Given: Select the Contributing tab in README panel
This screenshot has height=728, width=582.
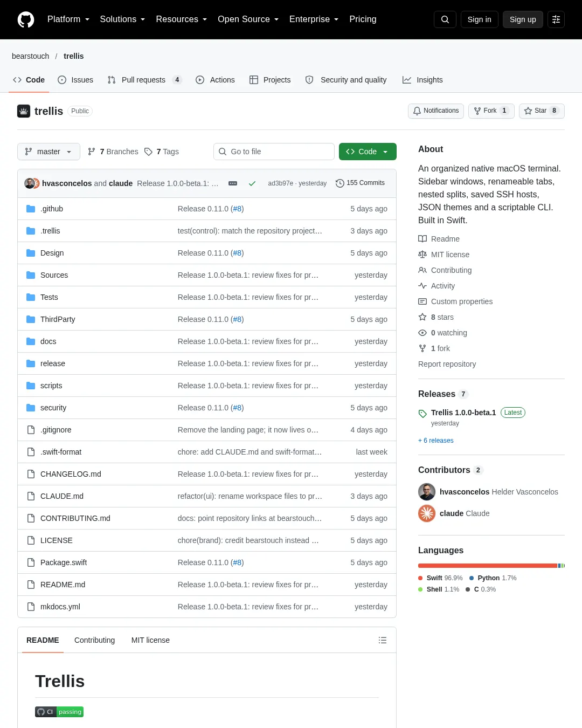Looking at the screenshot, I should [94, 640].
